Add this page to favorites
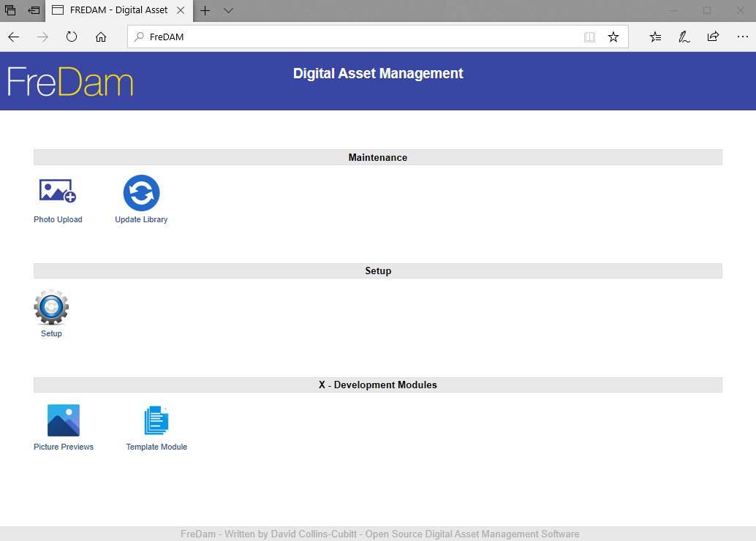756x541 pixels. click(613, 37)
